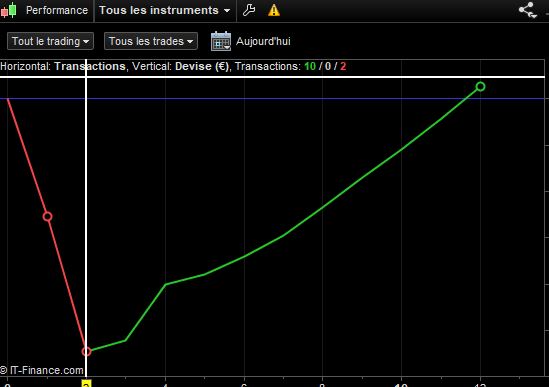
Task: Click the red losing transactions count 2
Action: (x=343, y=66)
